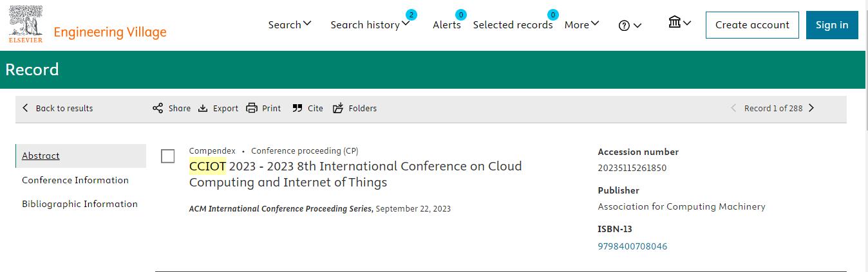Select the CCIOT 2023 record checkbox
Screen dimensions: 868x272
pyautogui.click(x=167, y=156)
